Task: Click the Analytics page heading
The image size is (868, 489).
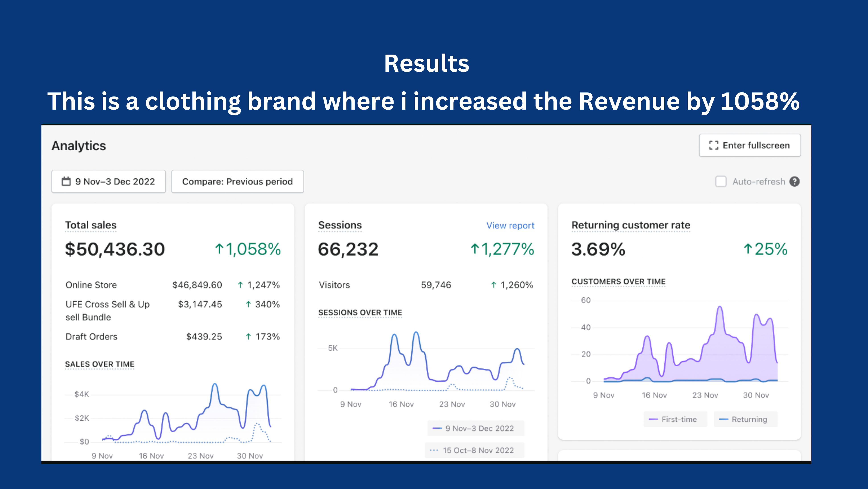Action: [79, 146]
